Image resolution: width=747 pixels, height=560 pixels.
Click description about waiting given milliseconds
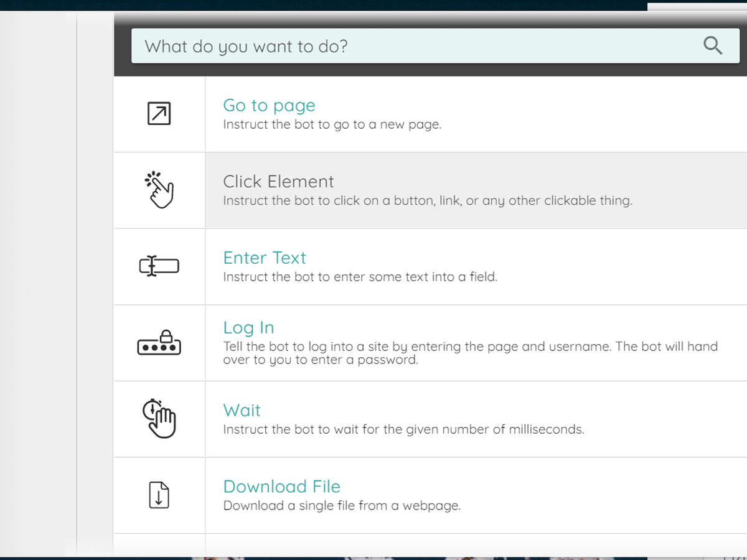[403, 429]
